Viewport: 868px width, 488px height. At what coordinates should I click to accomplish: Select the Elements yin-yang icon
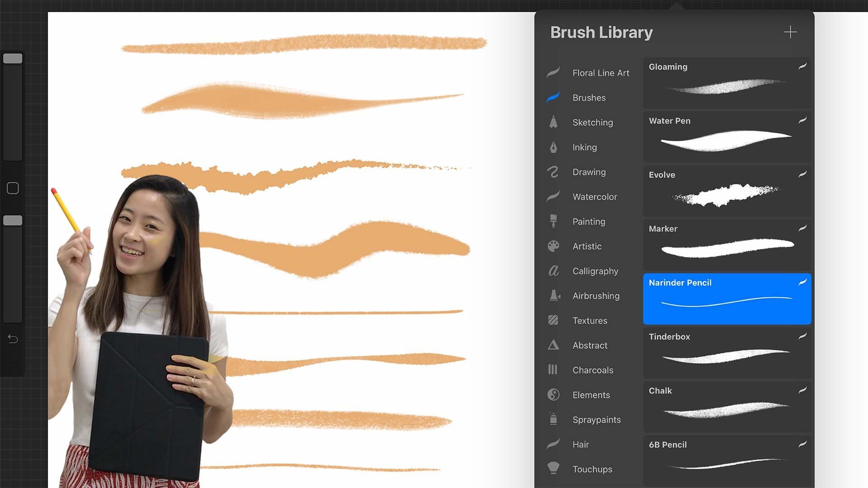[553, 394]
